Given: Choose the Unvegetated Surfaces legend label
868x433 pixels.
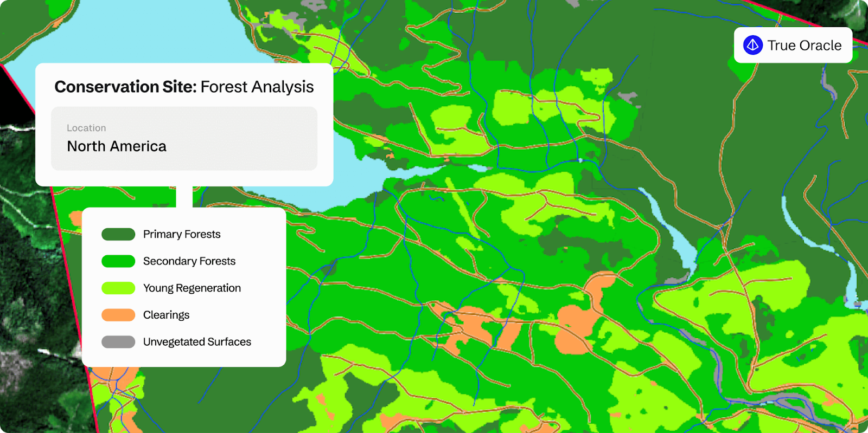Looking at the screenshot, I should click(197, 342).
